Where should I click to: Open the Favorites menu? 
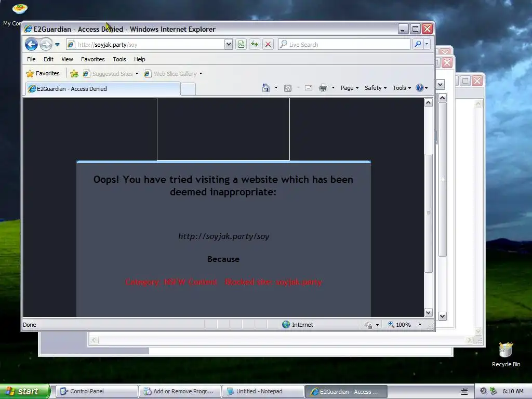pos(93,59)
